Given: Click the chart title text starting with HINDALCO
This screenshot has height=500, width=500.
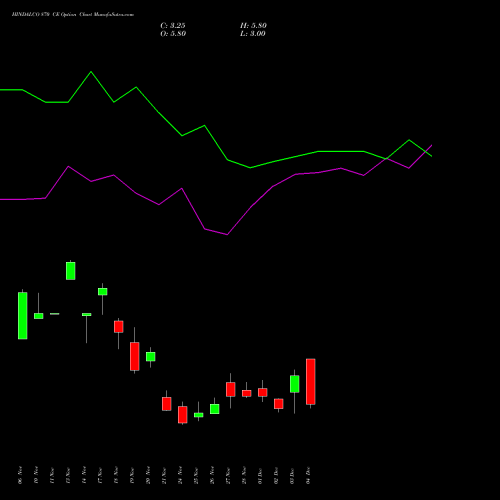Looking at the screenshot, I should (x=73, y=15).
